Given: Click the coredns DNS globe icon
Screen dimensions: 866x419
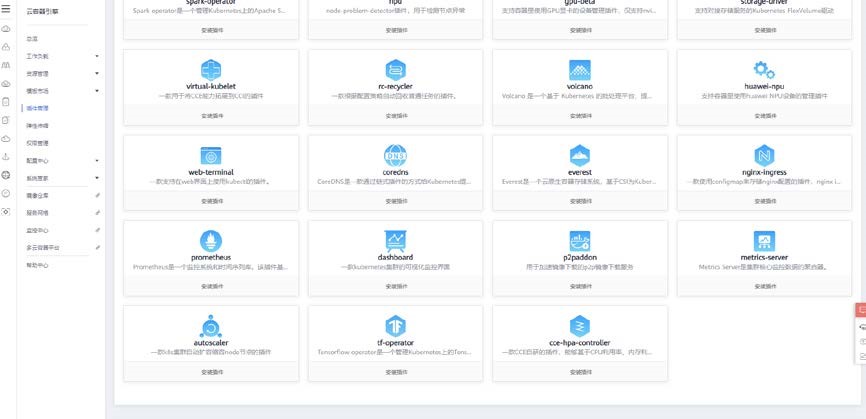Looking at the screenshot, I should 395,156.
